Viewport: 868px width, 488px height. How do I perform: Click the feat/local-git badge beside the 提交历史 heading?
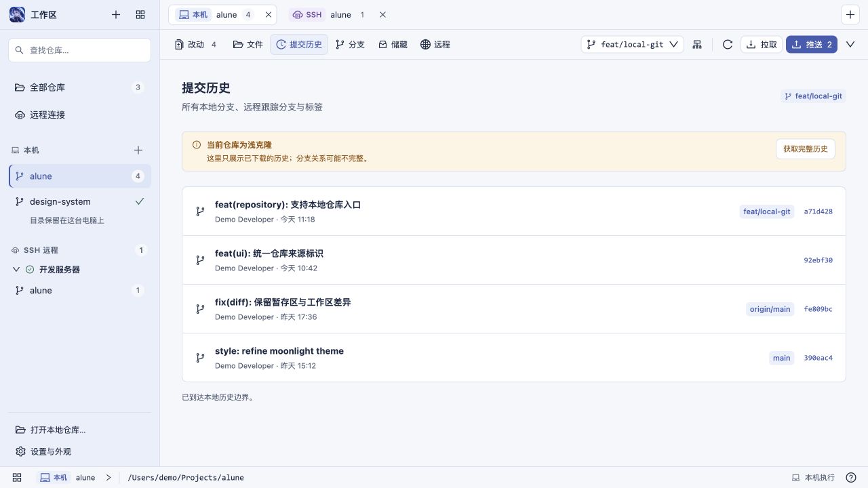pyautogui.click(x=813, y=96)
